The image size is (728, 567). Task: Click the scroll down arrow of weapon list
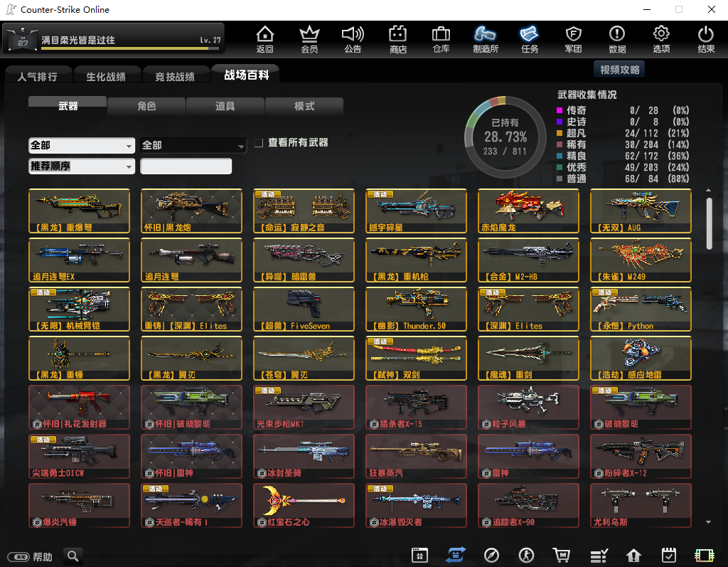click(709, 522)
